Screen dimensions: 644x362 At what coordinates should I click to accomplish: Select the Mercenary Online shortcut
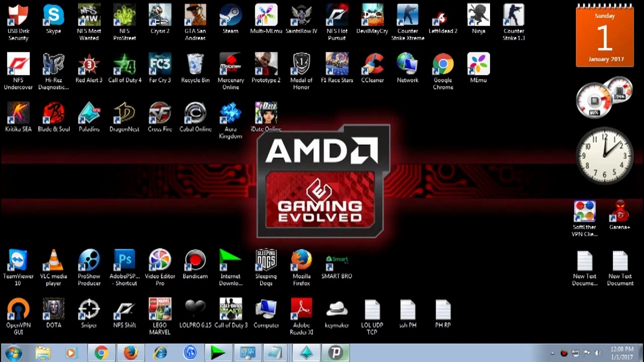230,71
